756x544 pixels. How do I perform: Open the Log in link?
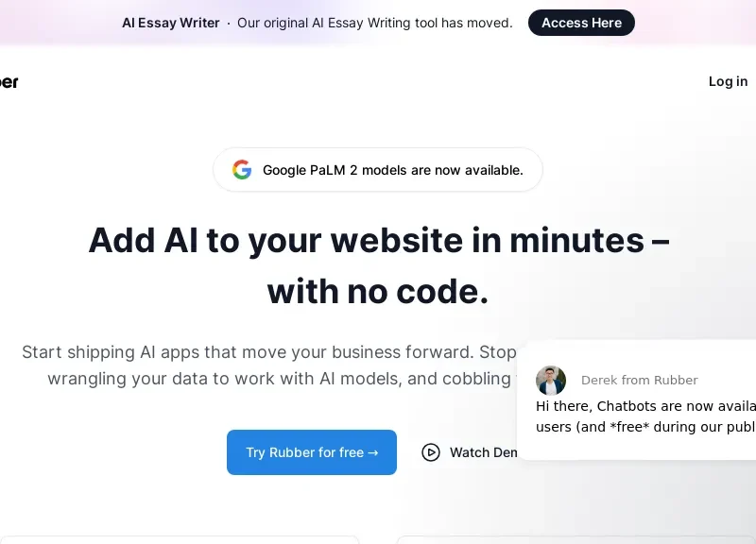pyautogui.click(x=728, y=81)
